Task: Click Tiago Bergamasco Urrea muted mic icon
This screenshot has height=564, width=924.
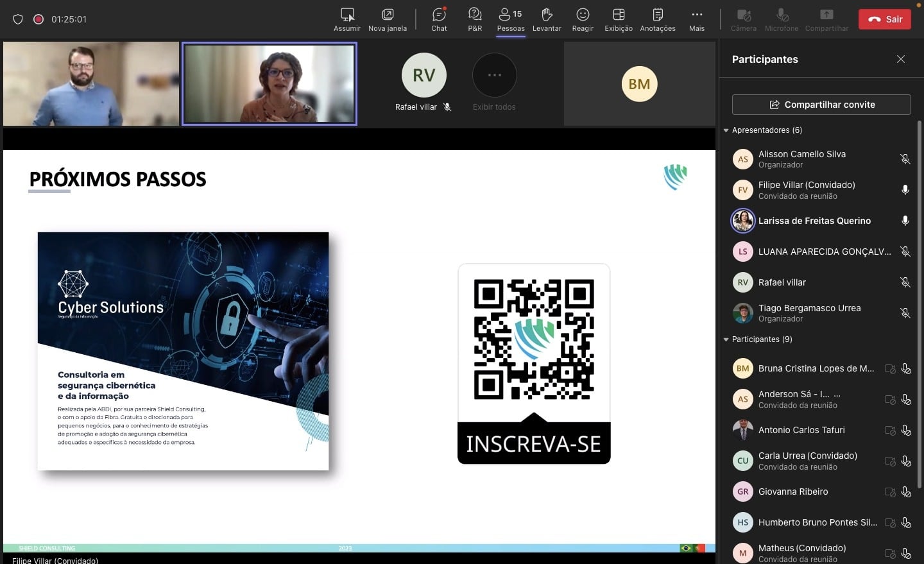Action: click(905, 313)
